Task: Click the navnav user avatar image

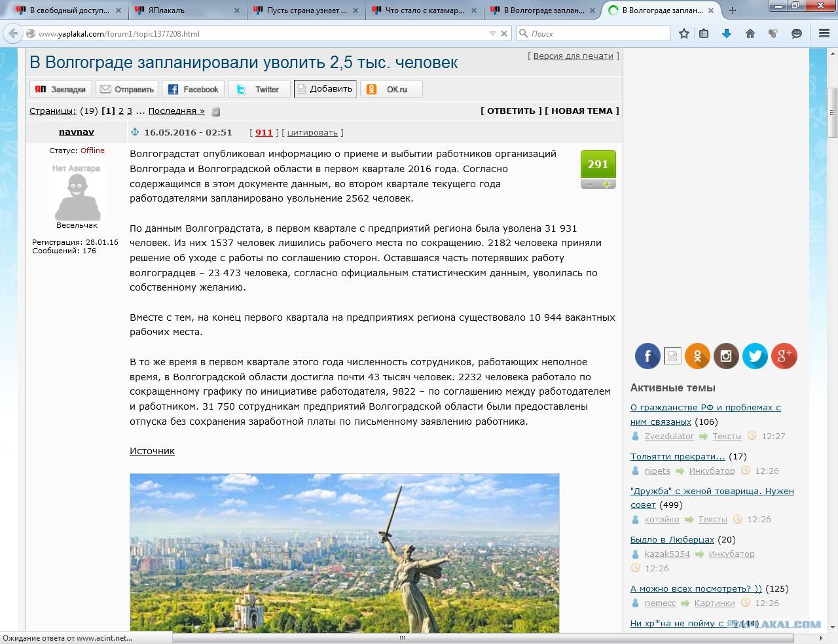Action: [x=77, y=191]
